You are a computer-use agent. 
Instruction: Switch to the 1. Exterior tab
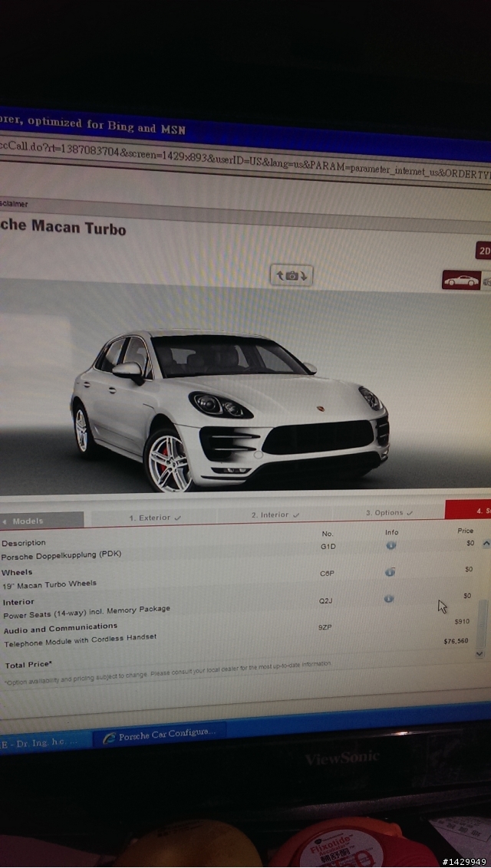[x=155, y=518]
